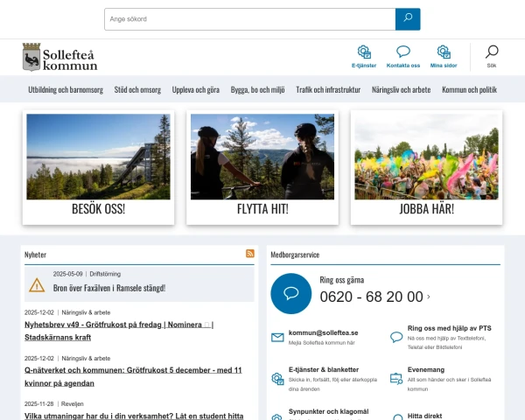The width and height of the screenshot is (525, 420).
Task: Open the Jobba här! image card
Action: pos(426,166)
